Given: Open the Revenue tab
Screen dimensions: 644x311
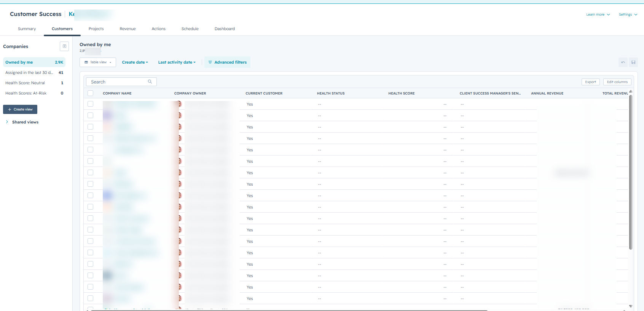Looking at the screenshot, I should [128, 29].
